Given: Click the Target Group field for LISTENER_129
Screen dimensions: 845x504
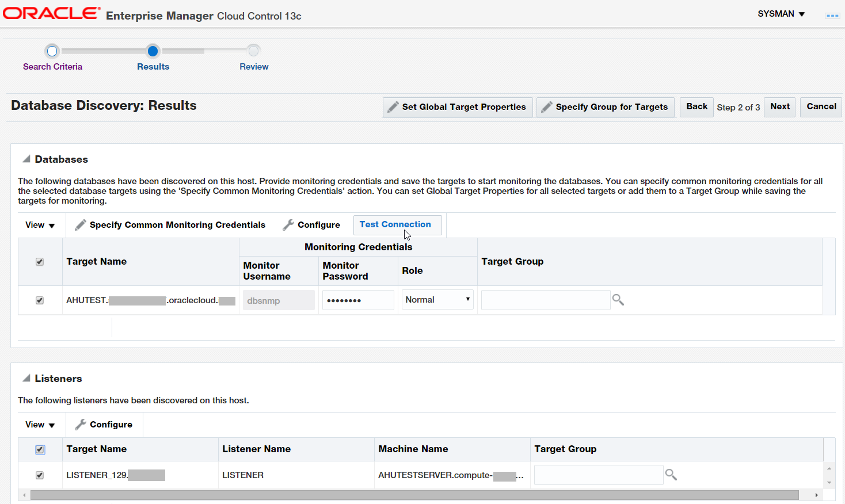Looking at the screenshot, I should [x=599, y=475].
